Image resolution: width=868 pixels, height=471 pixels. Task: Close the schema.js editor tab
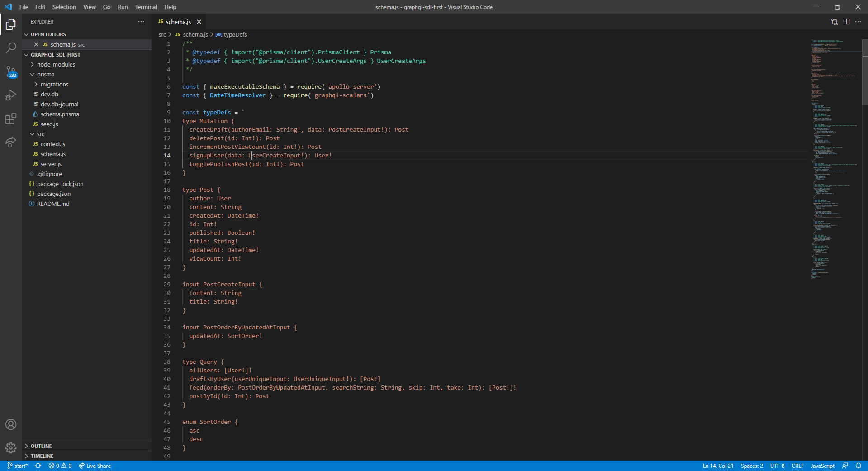pos(199,22)
